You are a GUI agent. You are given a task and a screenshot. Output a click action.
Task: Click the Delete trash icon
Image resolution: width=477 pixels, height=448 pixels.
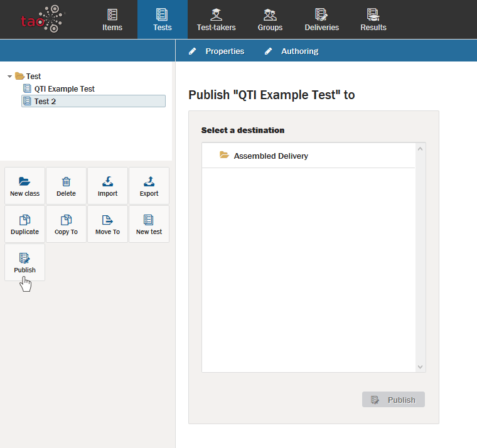(66, 182)
